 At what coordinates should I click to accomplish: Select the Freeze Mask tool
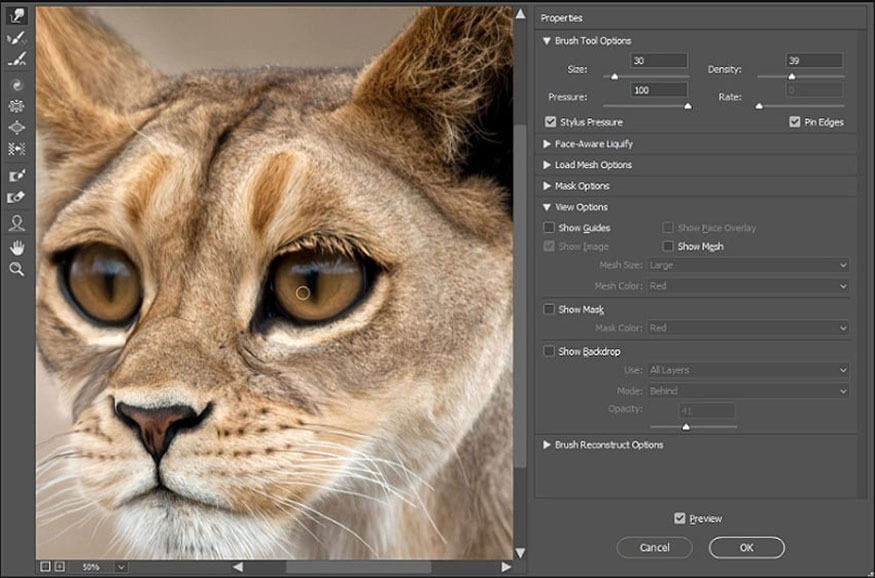pyautogui.click(x=17, y=175)
